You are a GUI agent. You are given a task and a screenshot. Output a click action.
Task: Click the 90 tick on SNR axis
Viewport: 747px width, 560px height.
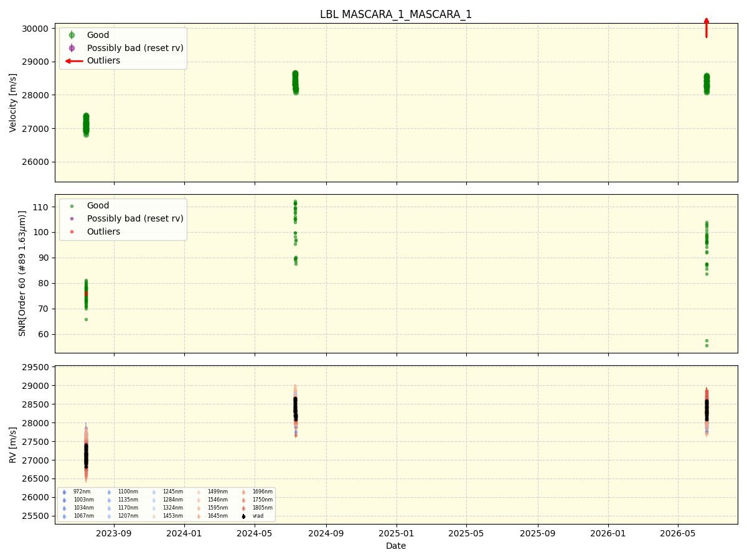(x=44, y=258)
